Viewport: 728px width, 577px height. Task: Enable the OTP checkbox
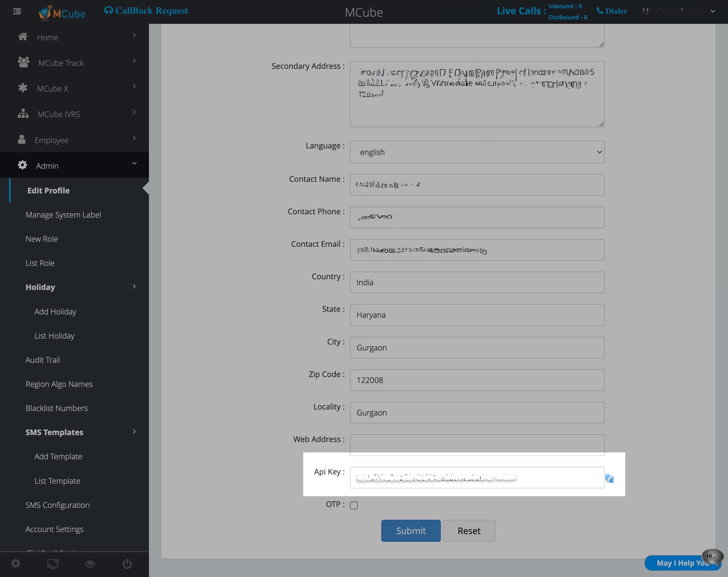354,505
